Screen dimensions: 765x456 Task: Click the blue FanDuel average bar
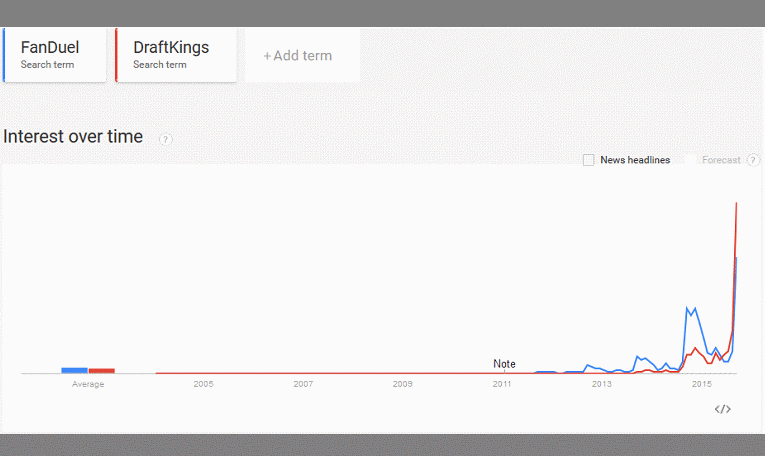pos(74,370)
